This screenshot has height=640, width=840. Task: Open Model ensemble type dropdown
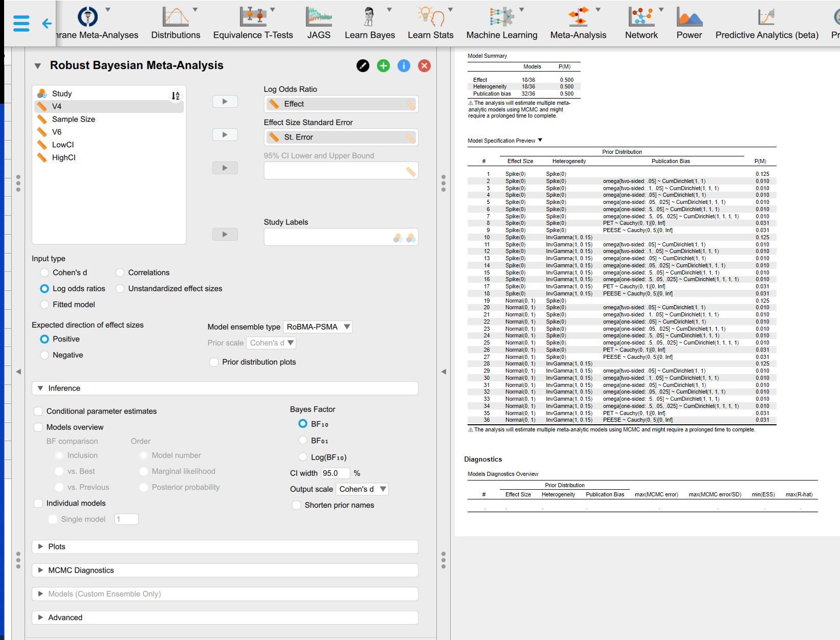pos(318,327)
